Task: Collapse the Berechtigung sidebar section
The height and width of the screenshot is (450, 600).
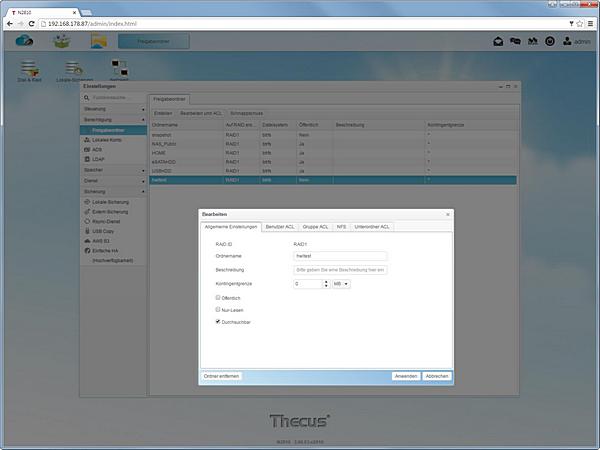Action: pos(113,120)
